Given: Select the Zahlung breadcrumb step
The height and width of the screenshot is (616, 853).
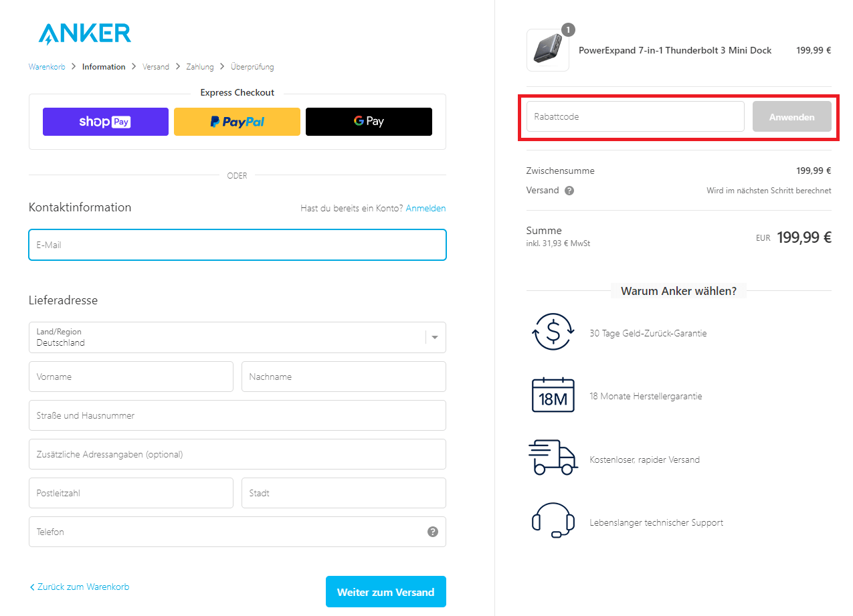Looking at the screenshot, I should click(200, 67).
